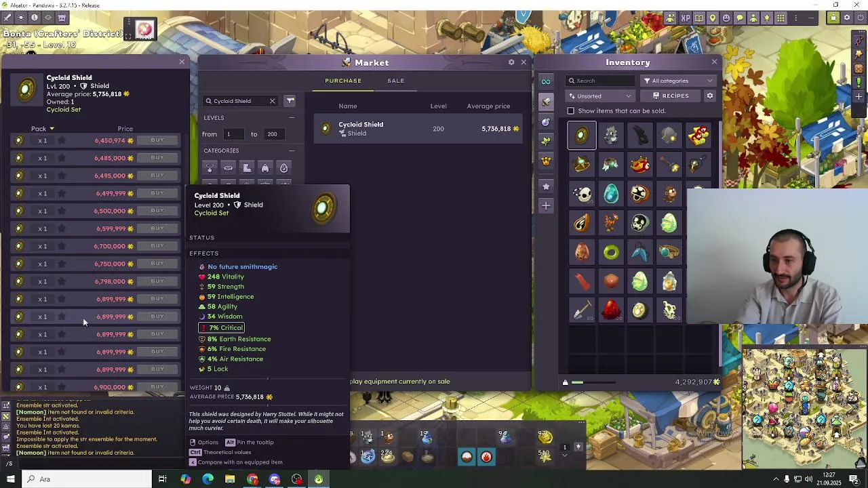Viewport: 868px width, 488px height.
Task: Open the grid menu icon in top bar
Action: [x=781, y=18]
